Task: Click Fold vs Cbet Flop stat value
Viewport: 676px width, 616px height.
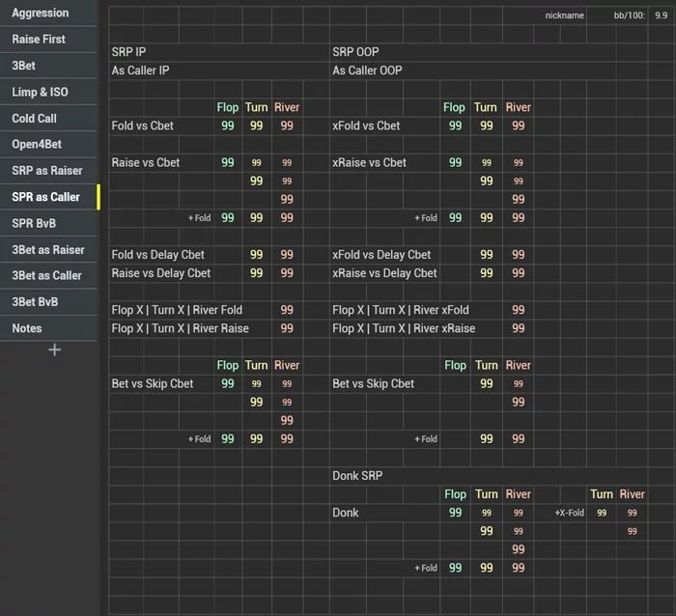Action: (x=228, y=126)
